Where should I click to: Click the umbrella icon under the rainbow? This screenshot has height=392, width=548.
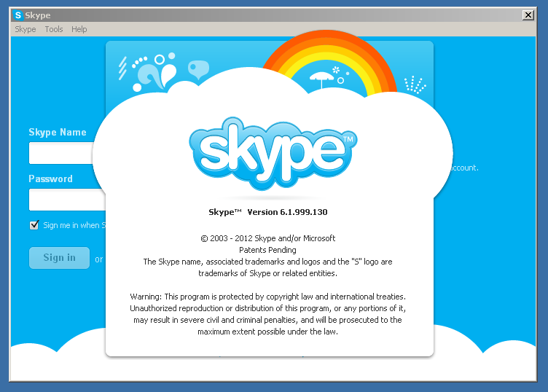tap(321, 79)
